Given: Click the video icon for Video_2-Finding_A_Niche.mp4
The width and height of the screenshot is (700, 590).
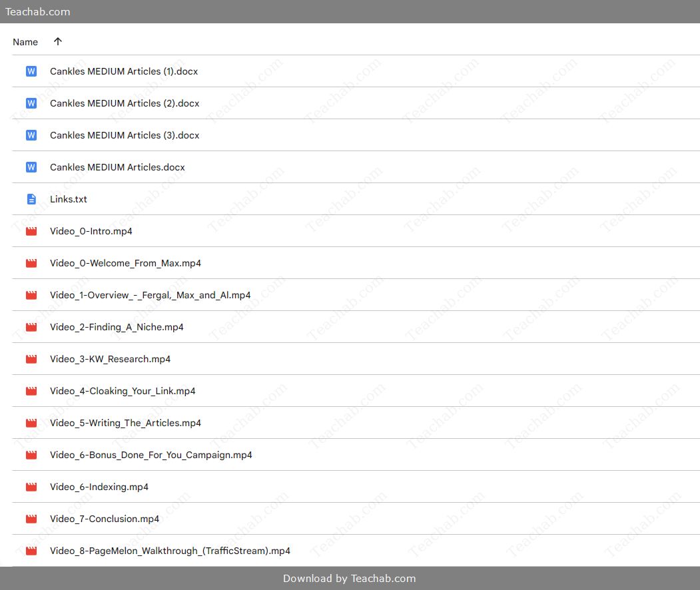Looking at the screenshot, I should [31, 327].
